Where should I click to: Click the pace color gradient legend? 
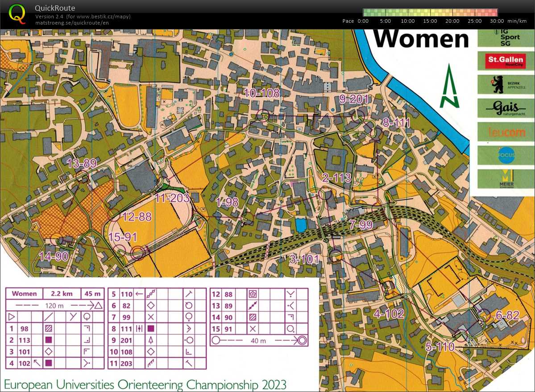(430, 13)
